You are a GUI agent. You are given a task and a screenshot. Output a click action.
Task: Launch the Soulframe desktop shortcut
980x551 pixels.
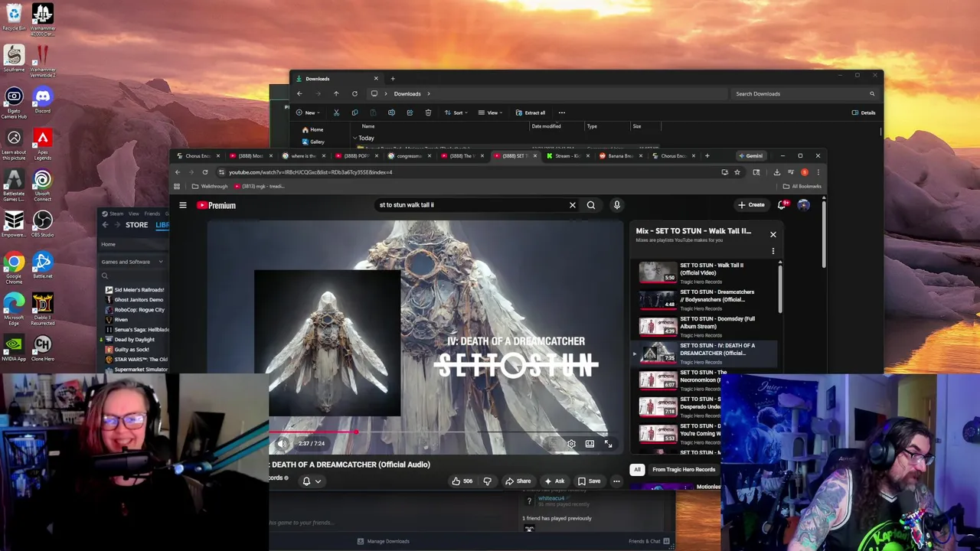14,58
